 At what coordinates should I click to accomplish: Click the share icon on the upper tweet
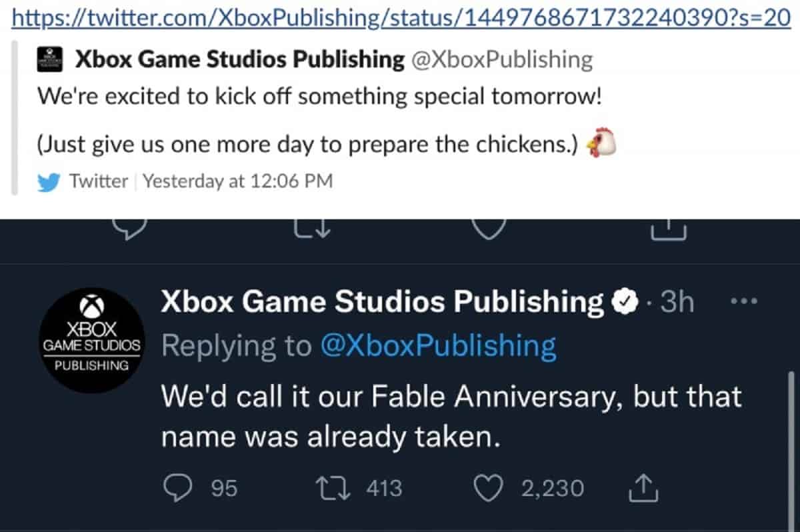[x=669, y=230]
